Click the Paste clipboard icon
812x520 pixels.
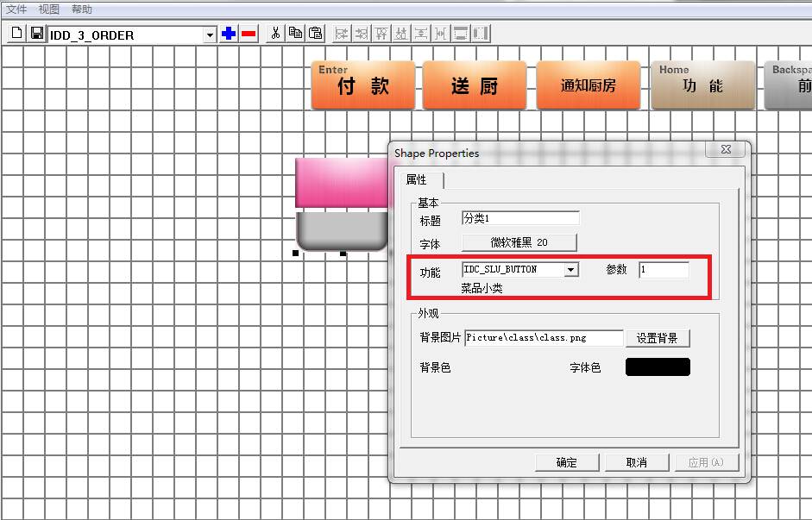click(315, 34)
